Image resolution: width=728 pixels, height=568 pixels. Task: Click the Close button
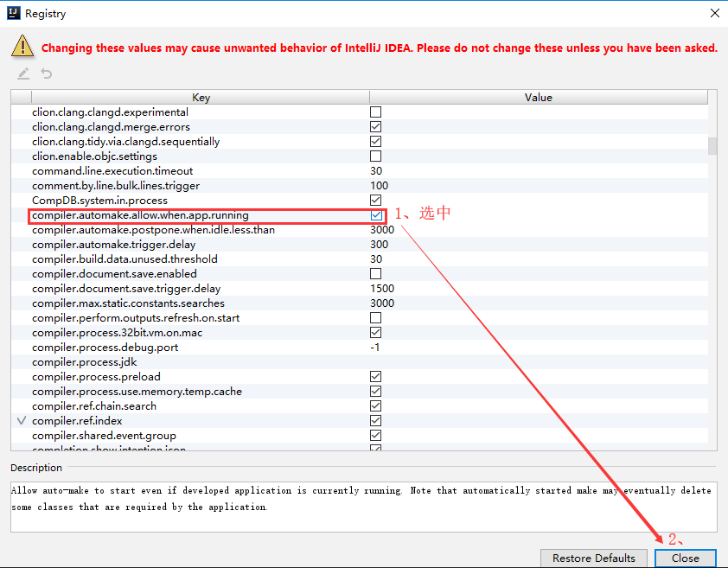click(x=686, y=558)
